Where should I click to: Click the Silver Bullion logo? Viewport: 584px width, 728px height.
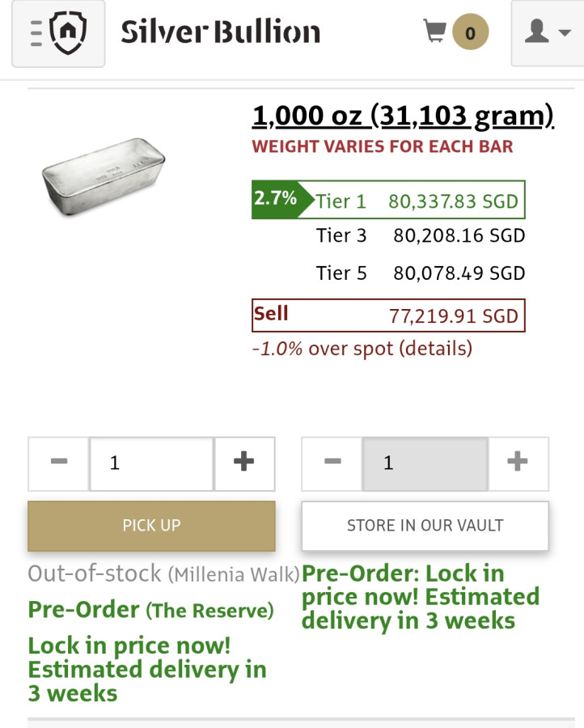[220, 32]
